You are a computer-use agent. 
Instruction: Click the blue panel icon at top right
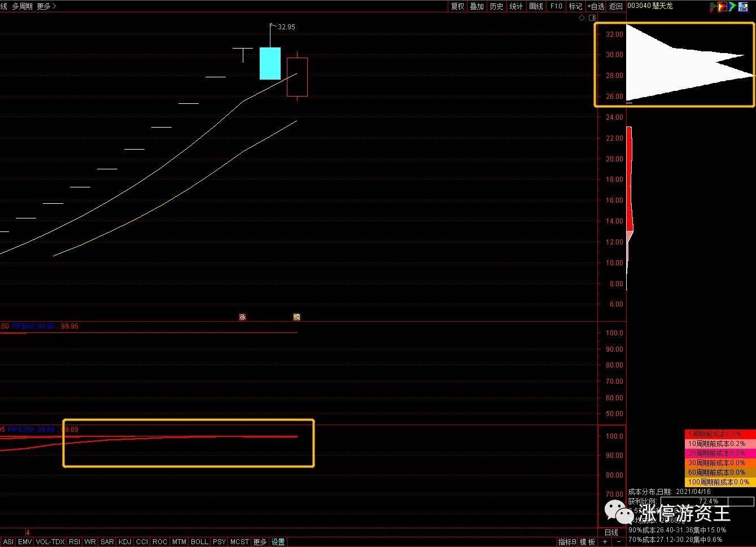(x=743, y=7)
